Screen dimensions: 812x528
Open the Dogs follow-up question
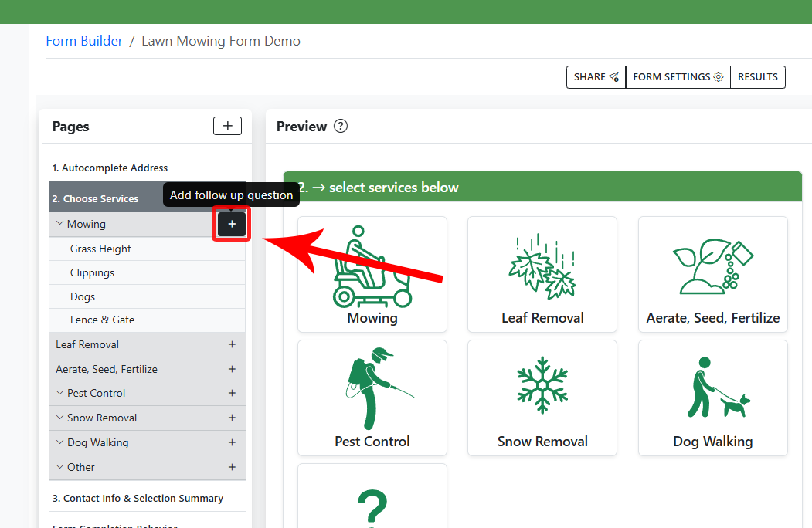147,296
